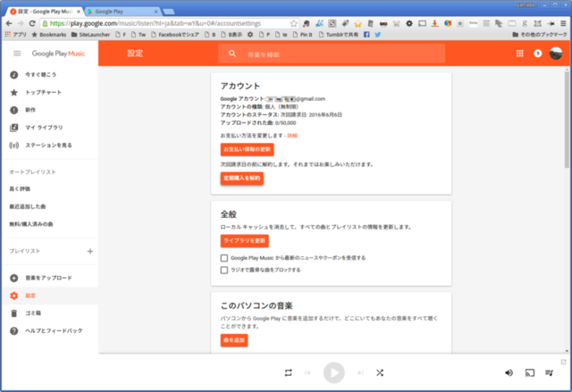
Task: Click the Facebook icon bookmark
Action: coord(366,35)
